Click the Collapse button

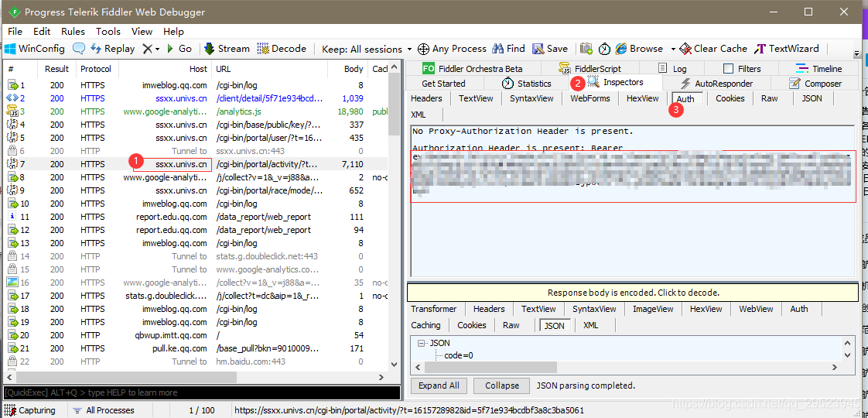click(x=502, y=385)
